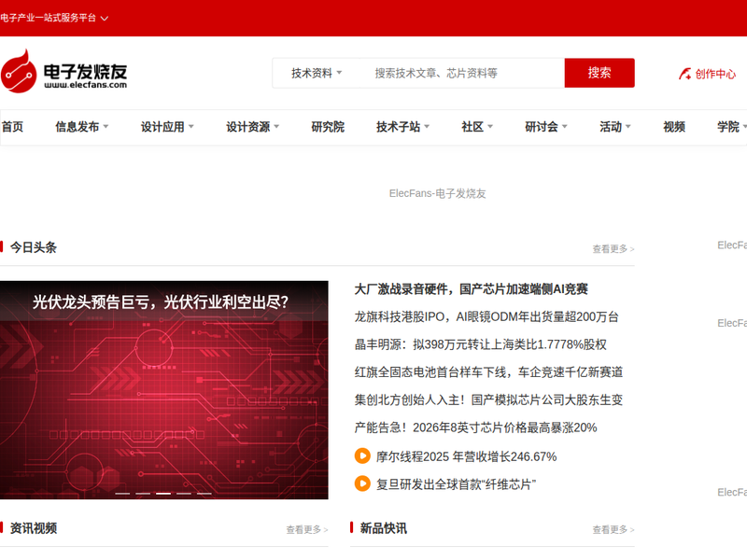Select the third carousel indicator dash
This screenshot has width=747, height=560.
(x=163, y=493)
